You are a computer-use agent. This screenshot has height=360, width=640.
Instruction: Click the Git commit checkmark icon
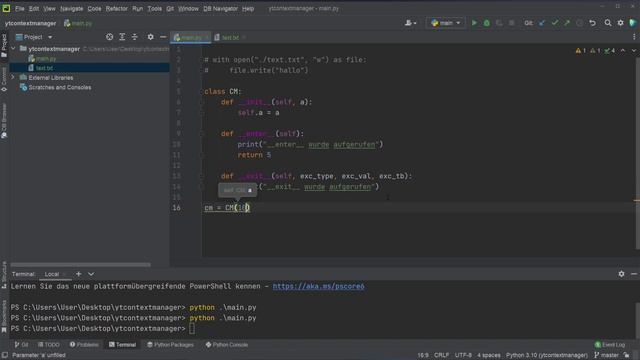point(554,23)
